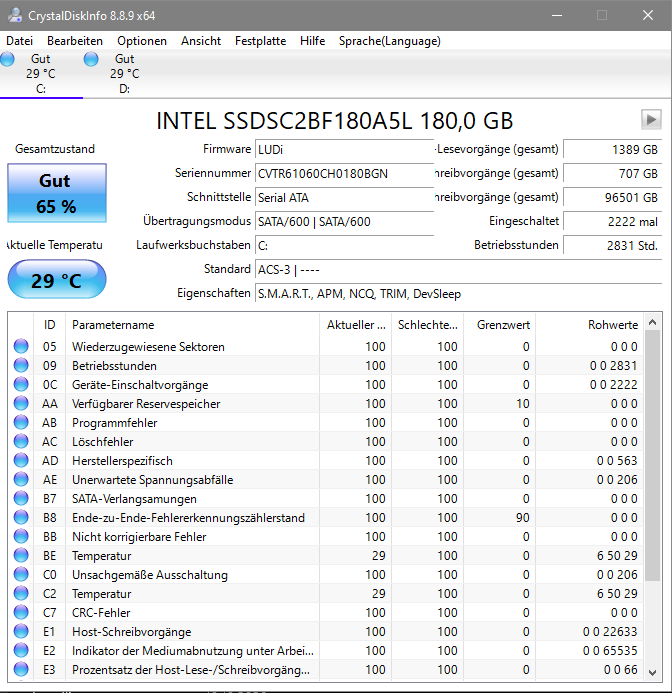Image resolution: width=672 pixels, height=693 pixels.
Task: Open the Datei menu
Action: pyautogui.click(x=19, y=41)
